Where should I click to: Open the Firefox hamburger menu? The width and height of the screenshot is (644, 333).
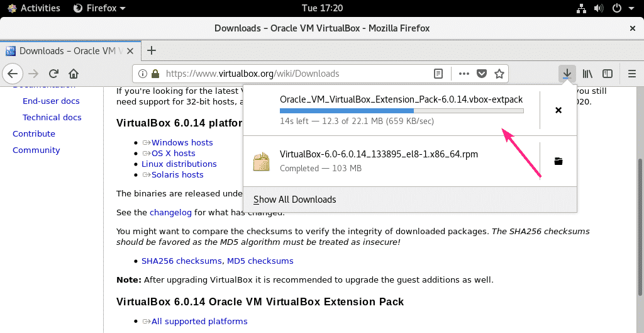coord(632,74)
